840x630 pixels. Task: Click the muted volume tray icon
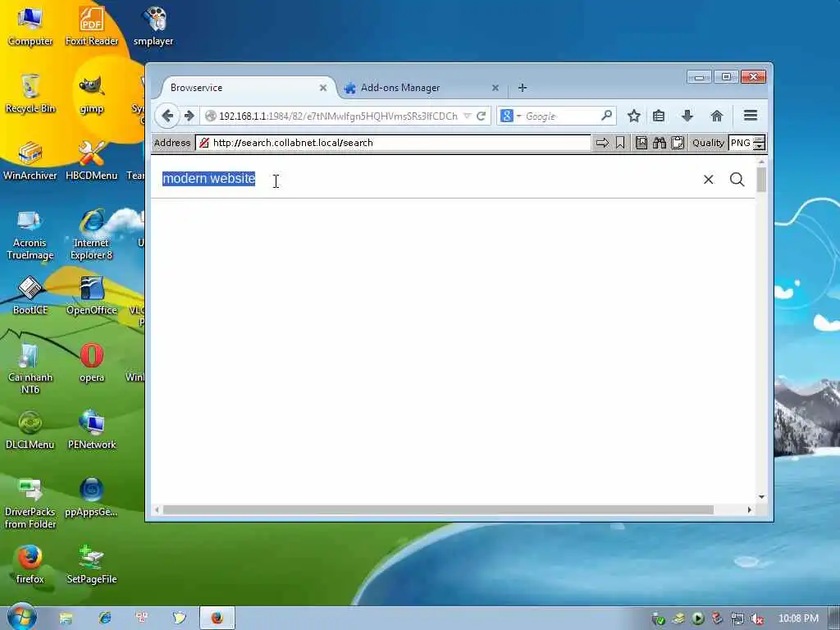[757, 619]
